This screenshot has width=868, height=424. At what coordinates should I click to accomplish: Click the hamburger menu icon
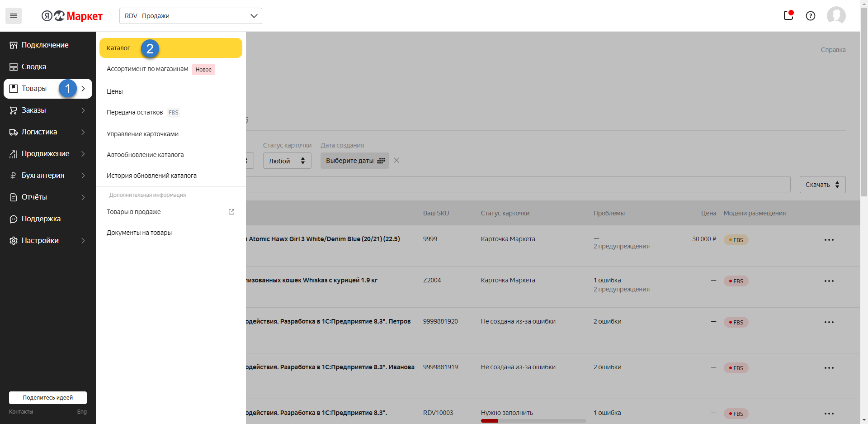pyautogui.click(x=14, y=16)
